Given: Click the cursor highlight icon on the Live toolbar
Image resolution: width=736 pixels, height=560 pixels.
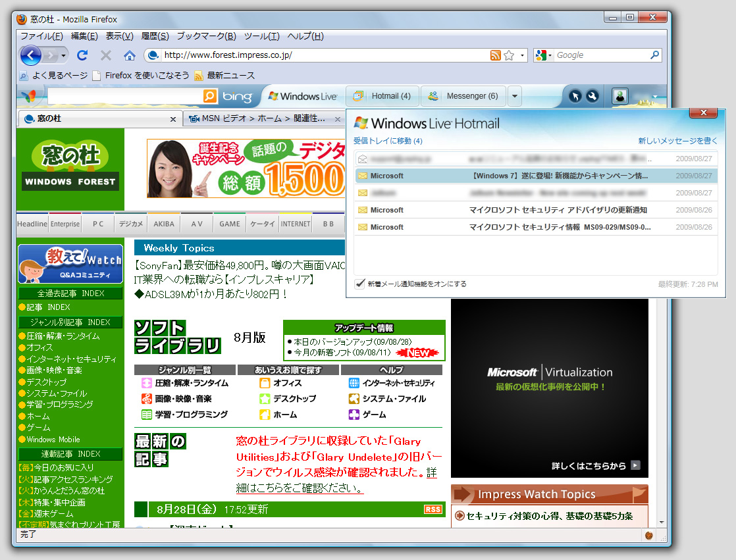Looking at the screenshot, I should [x=576, y=96].
